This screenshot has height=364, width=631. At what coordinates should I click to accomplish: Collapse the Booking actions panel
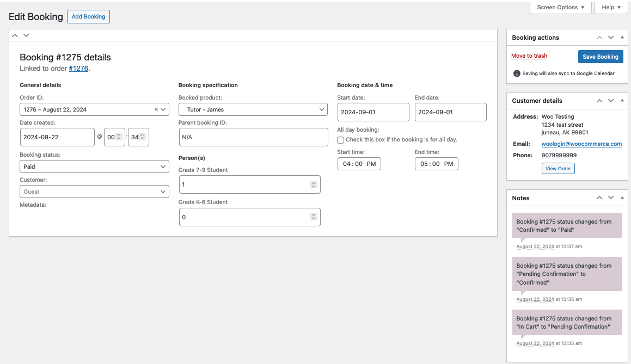pyautogui.click(x=622, y=38)
